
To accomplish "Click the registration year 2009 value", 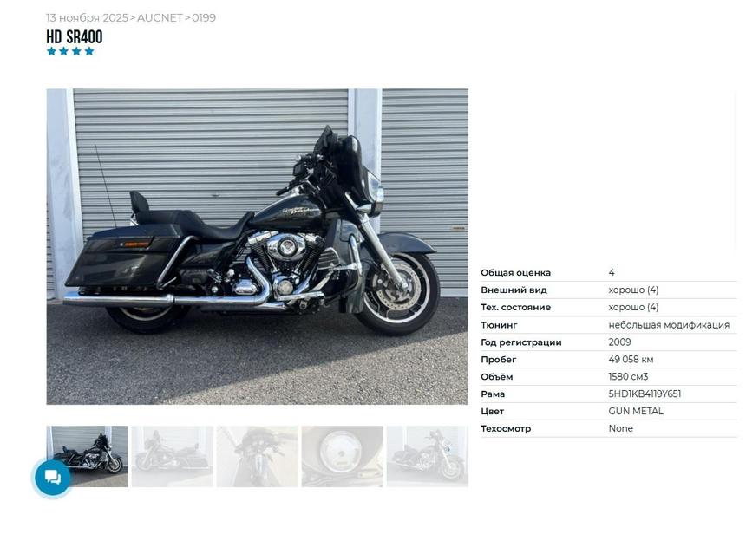I will (x=619, y=342).
